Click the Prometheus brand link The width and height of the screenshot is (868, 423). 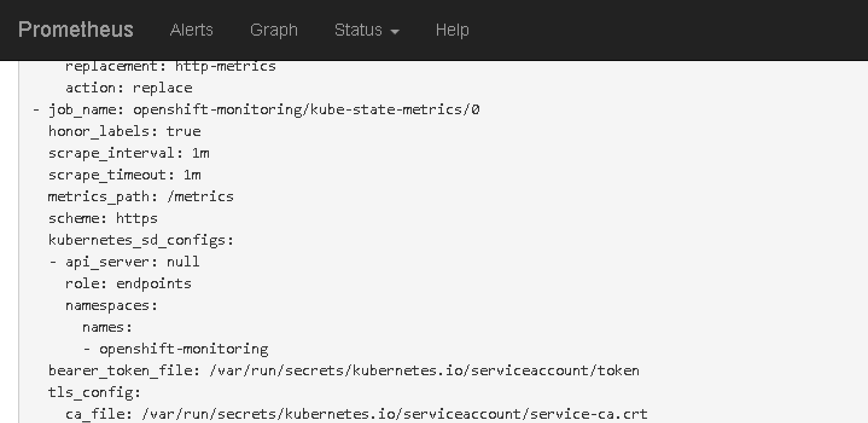pos(75,30)
